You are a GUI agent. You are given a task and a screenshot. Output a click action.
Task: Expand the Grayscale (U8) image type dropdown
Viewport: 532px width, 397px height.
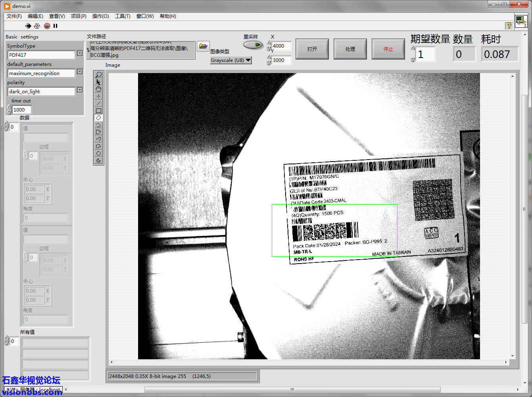click(x=248, y=60)
